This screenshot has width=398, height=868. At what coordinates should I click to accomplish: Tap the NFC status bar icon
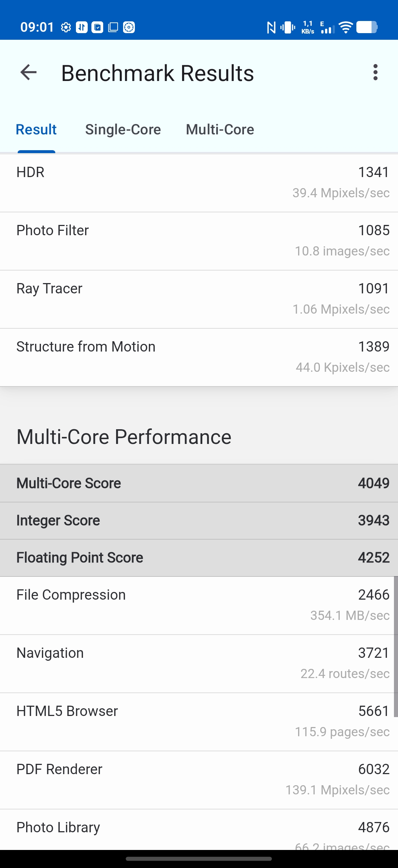pyautogui.click(x=271, y=27)
